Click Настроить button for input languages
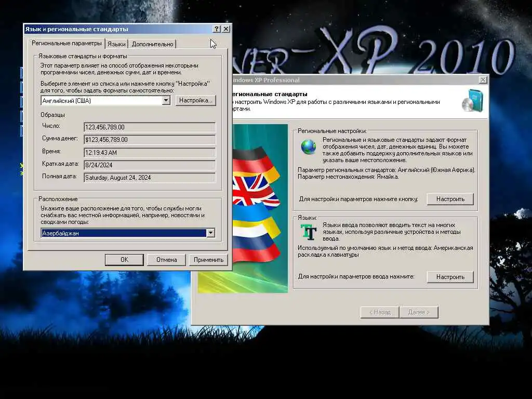This screenshot has width=532, height=399. 450,277
